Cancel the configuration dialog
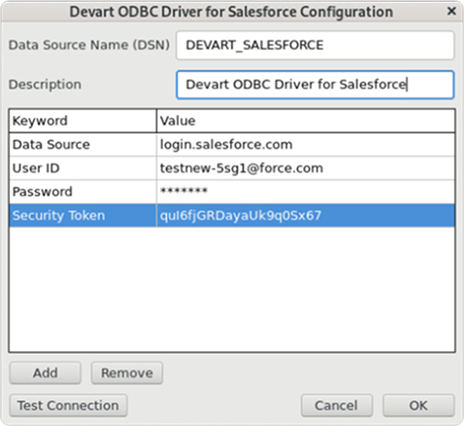The width and height of the screenshot is (464, 426). pos(336,405)
